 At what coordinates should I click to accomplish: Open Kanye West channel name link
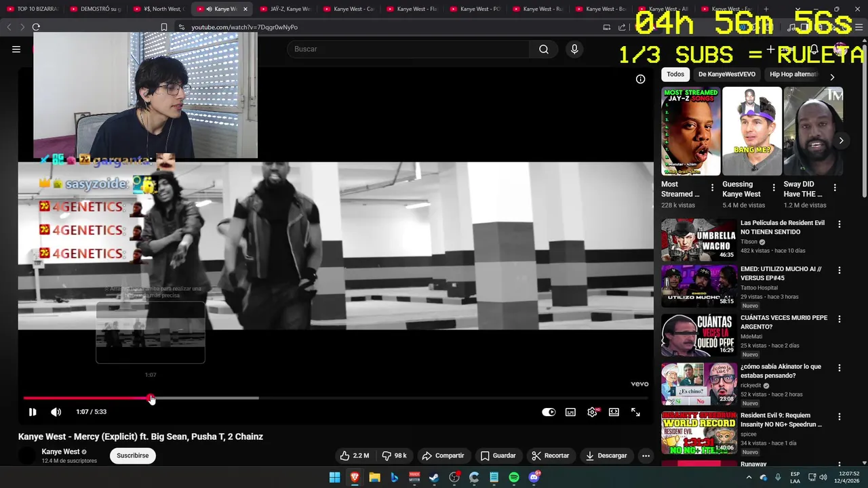61,451
